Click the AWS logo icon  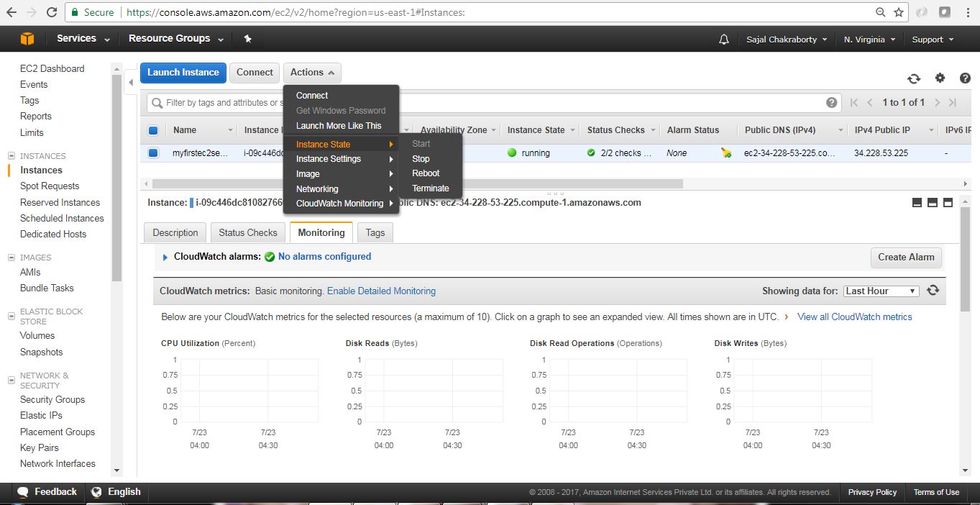coord(27,37)
